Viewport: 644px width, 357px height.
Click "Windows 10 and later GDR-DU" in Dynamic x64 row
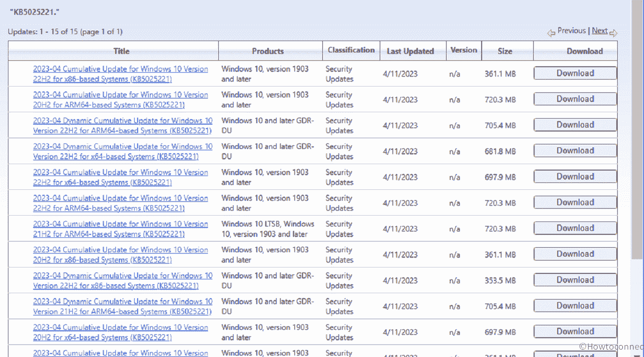pos(268,151)
